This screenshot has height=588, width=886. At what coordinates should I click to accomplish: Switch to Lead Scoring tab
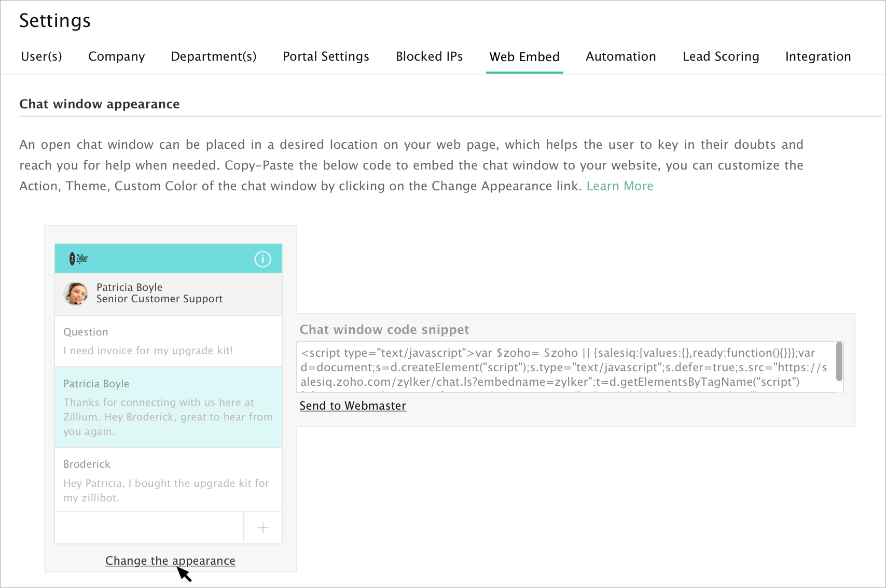tap(721, 57)
